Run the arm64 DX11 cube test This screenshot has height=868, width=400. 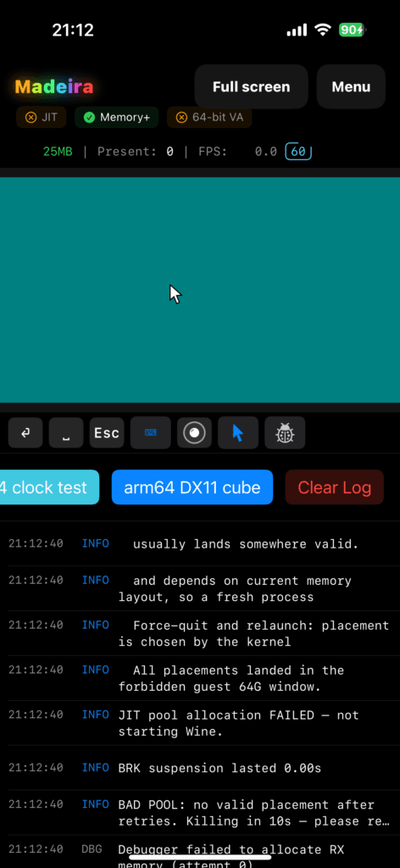tap(192, 487)
